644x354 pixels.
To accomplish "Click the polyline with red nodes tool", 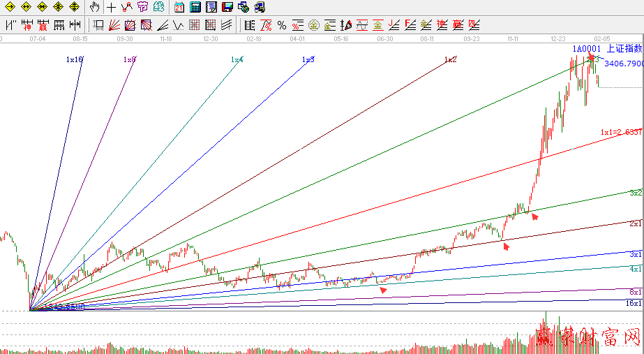I will tap(126, 7).
